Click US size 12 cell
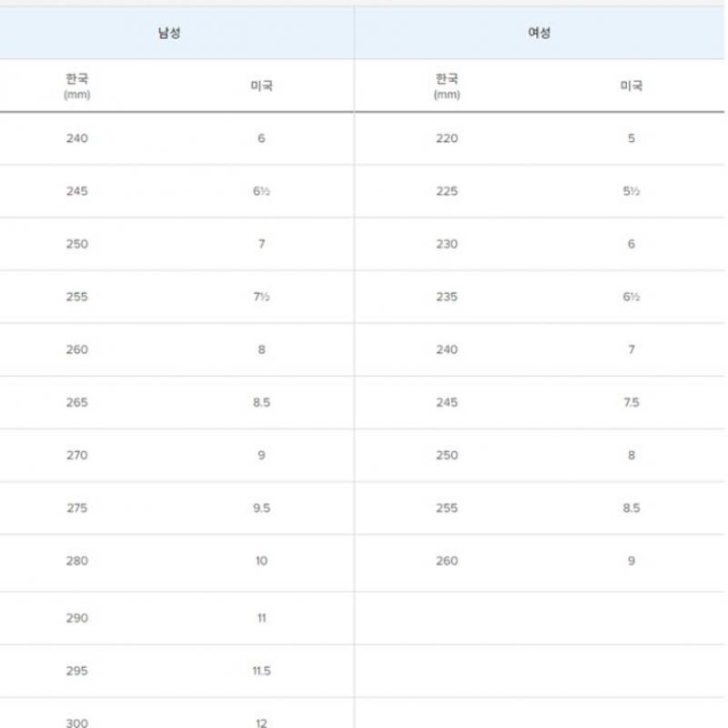Screen dimensions: 728x728 [x=261, y=723]
